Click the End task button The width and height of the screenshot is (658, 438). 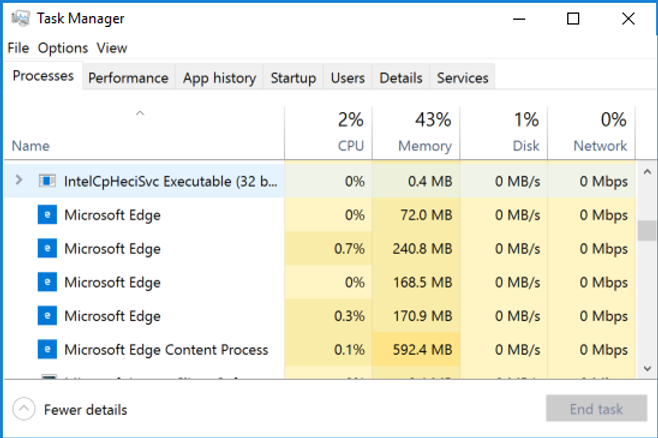596,408
